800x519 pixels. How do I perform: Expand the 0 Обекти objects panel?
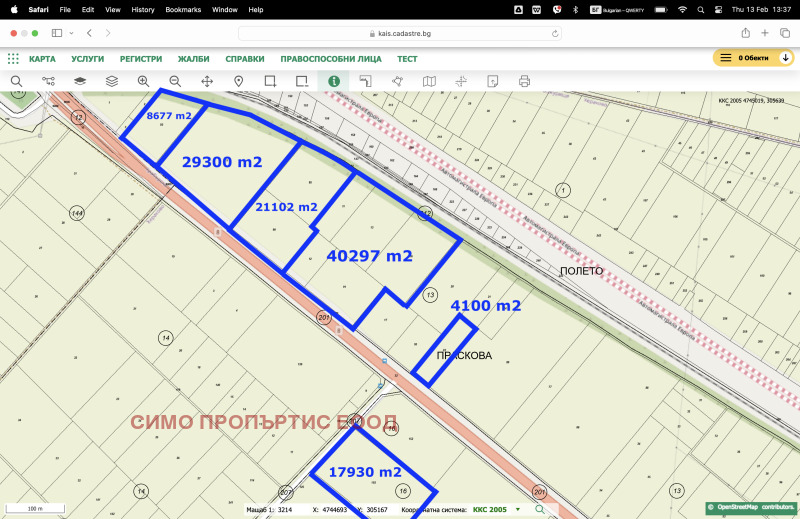coord(754,58)
